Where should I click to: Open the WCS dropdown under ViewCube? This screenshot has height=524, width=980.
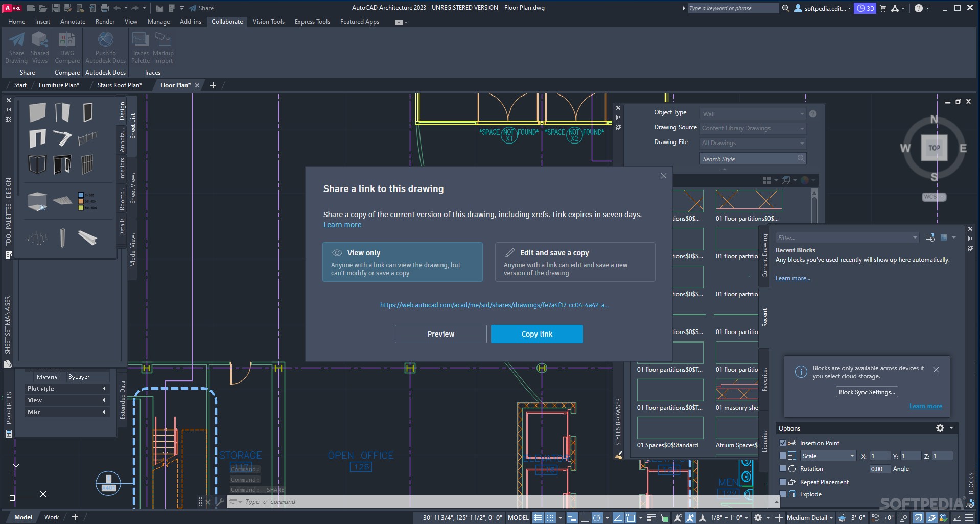coord(935,197)
